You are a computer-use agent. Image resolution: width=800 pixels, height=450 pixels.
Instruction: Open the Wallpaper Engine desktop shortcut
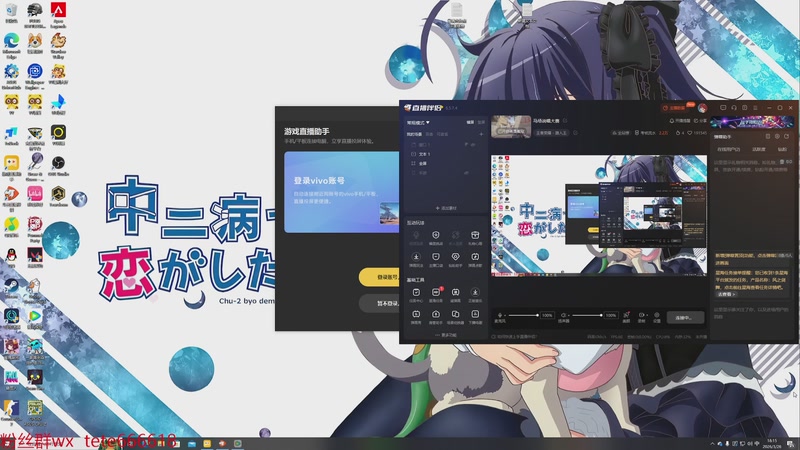click(x=35, y=77)
